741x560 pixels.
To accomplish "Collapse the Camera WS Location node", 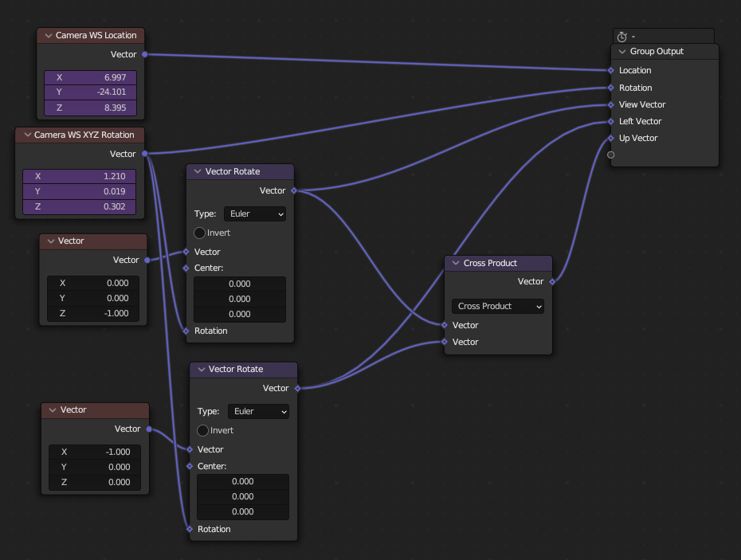I will (x=48, y=35).
